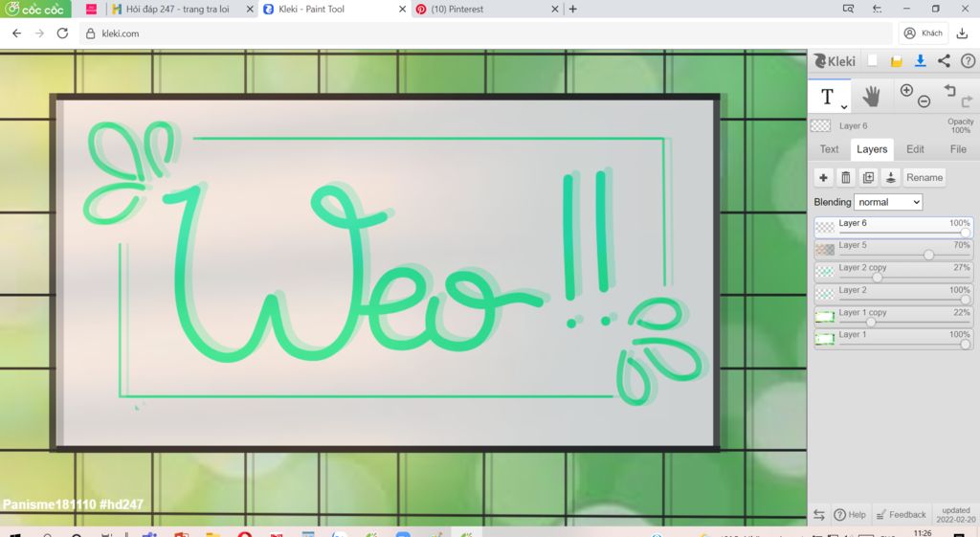The height and width of the screenshot is (537, 980).
Task: Focus the address bar showing kleki.com
Action: [486, 34]
